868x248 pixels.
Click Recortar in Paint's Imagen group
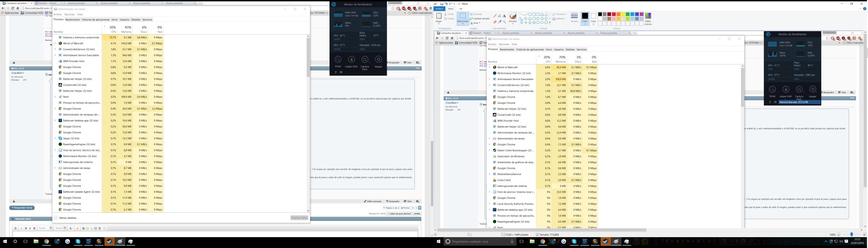[476, 14]
